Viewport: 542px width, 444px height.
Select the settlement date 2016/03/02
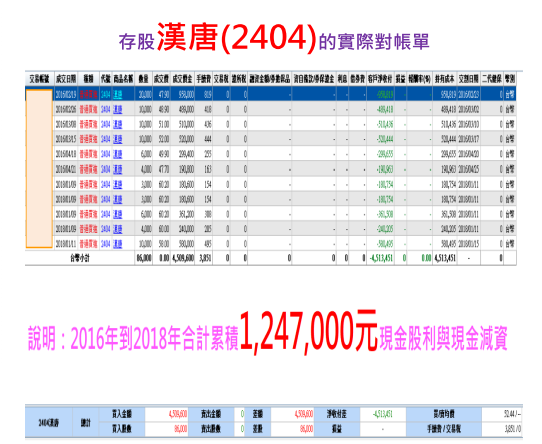click(469, 109)
